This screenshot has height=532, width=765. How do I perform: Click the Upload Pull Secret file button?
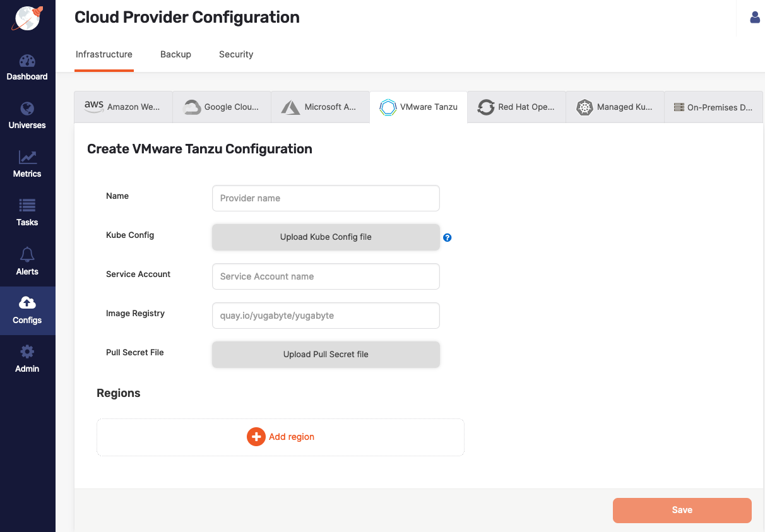326,355
